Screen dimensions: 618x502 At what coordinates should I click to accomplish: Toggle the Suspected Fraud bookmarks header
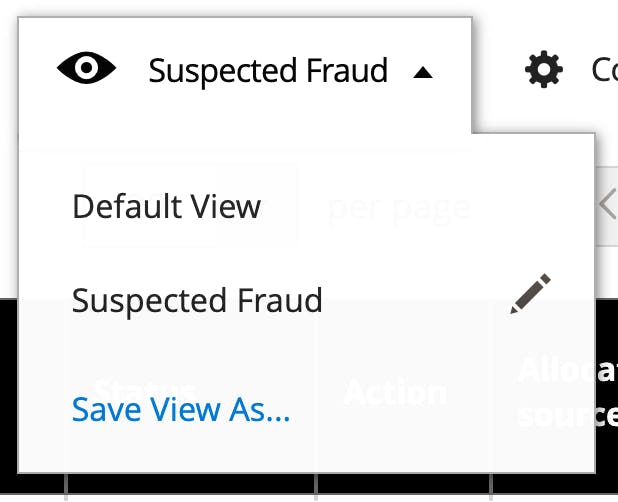coord(244,70)
